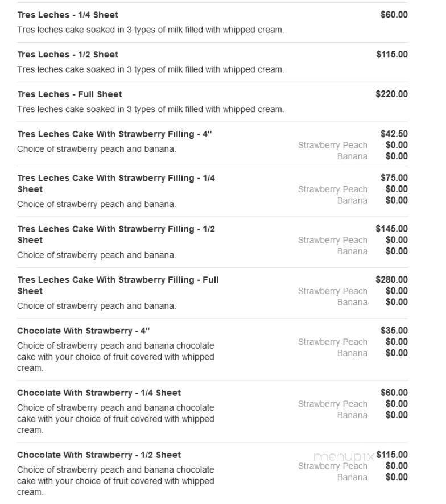
Task: Click the menupix watermark logo
Action: pyautogui.click(x=344, y=456)
